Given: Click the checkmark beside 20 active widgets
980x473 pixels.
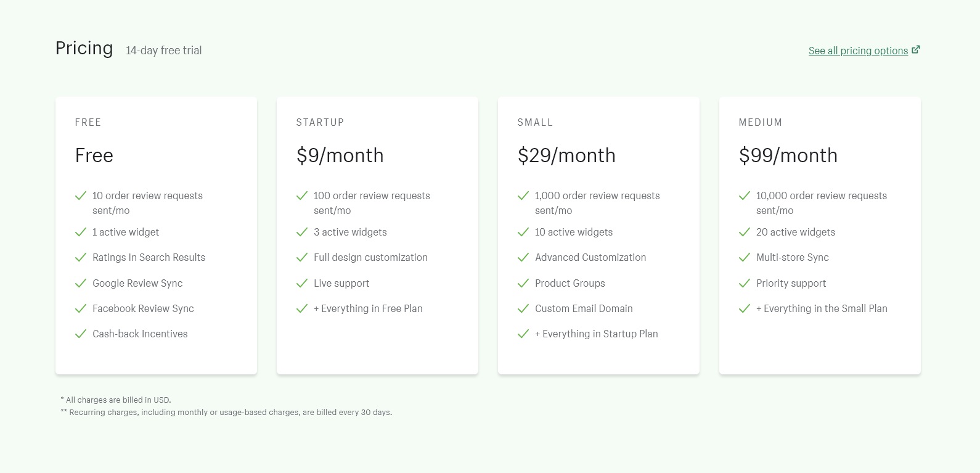Looking at the screenshot, I should 745,232.
